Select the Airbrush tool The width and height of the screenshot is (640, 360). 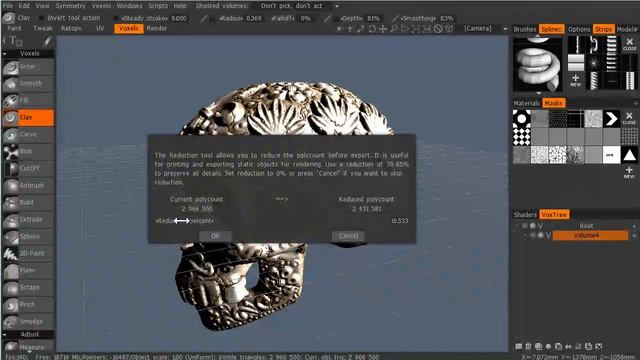click(x=28, y=185)
